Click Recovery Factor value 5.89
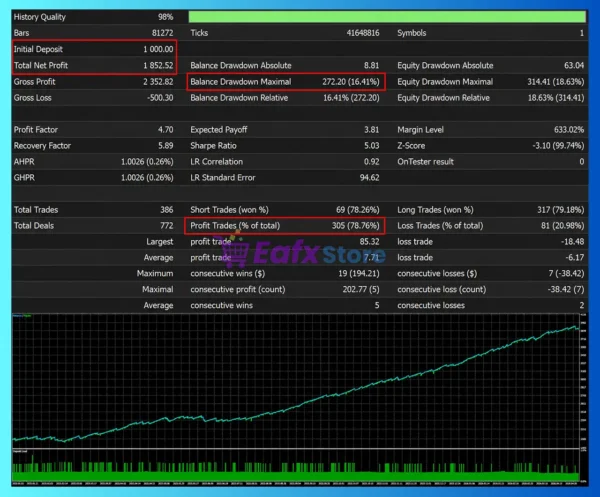This screenshot has width=600, height=497. coord(165,146)
